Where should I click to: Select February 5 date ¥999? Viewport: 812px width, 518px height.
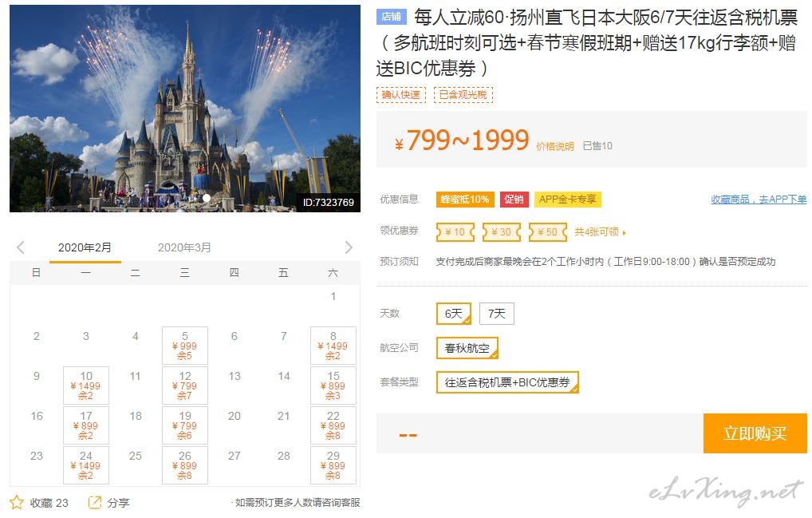tap(185, 346)
